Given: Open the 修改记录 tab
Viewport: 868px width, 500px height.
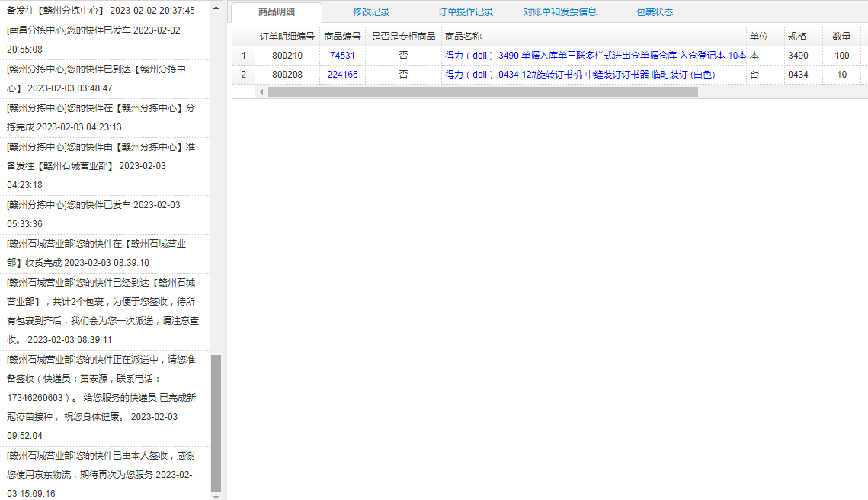Looking at the screenshot, I should pyautogui.click(x=371, y=12).
